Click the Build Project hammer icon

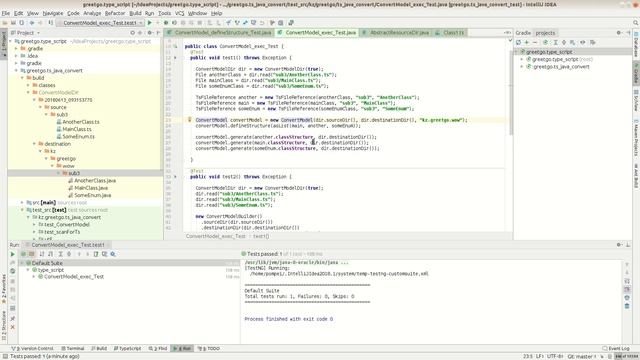(51, 23)
